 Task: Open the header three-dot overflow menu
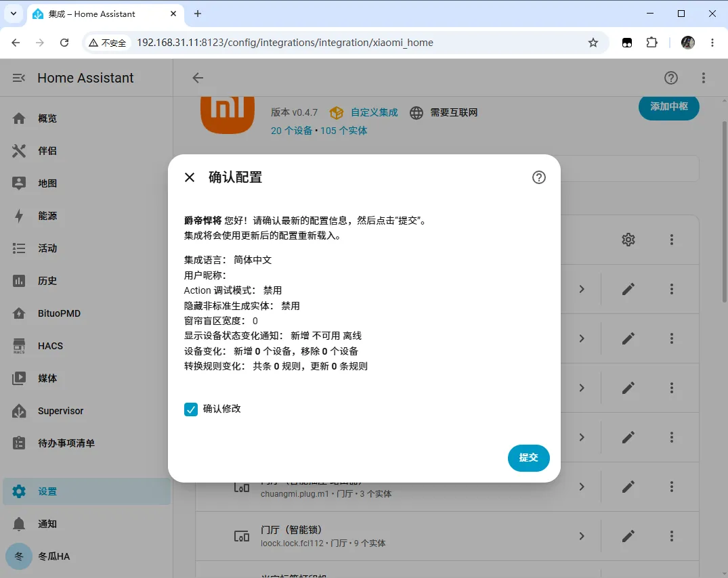[704, 78]
